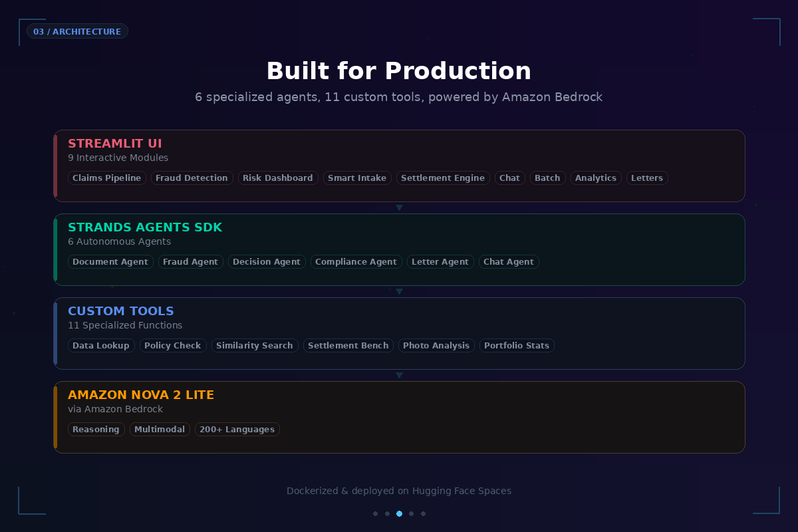Click the '6 Autonomous Agents' subtitle

click(120, 241)
